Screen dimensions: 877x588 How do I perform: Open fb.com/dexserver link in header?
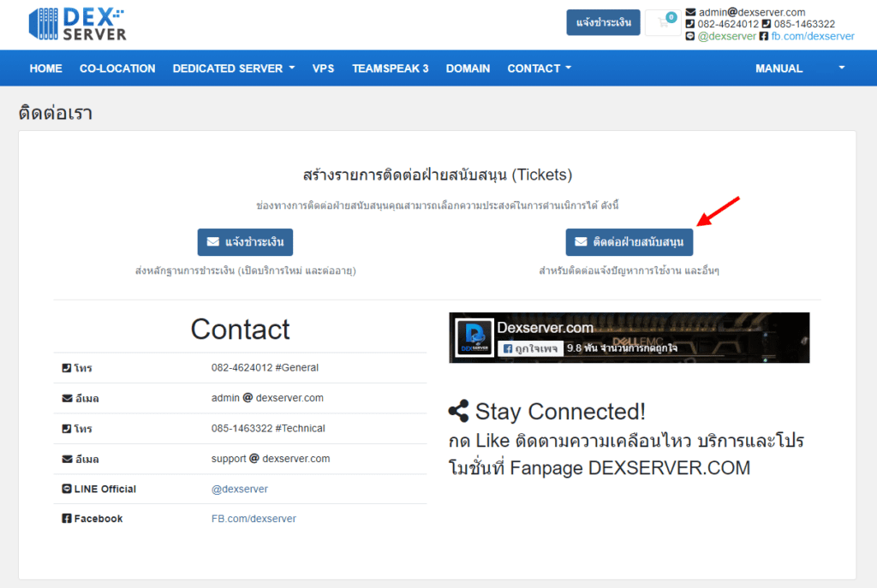(813, 36)
